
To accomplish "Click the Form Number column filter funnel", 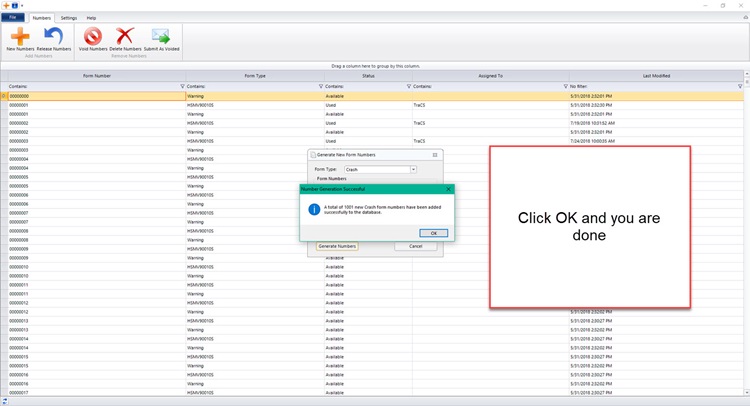I will [x=182, y=86].
